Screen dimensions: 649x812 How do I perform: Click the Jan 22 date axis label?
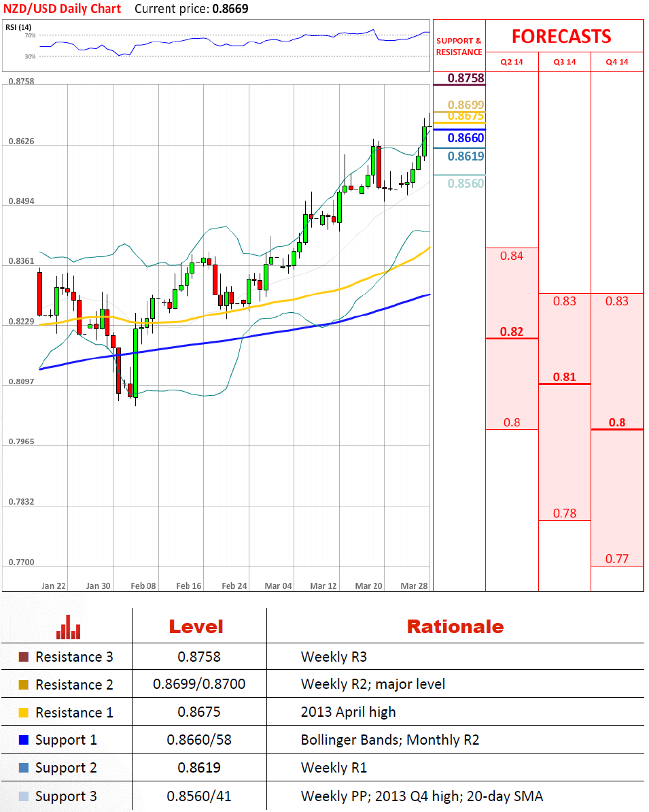[53, 586]
